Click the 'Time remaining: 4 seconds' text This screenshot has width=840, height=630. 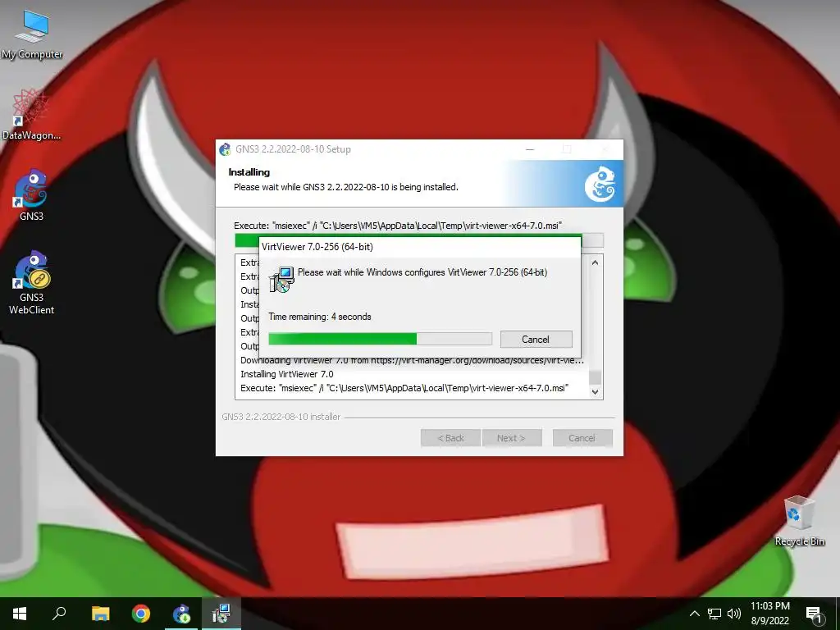tap(320, 317)
